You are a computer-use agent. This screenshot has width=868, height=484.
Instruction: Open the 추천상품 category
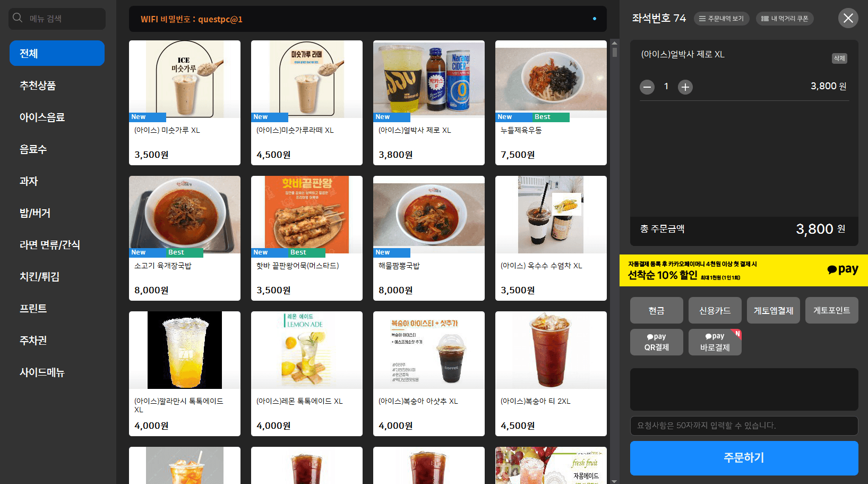tap(57, 85)
